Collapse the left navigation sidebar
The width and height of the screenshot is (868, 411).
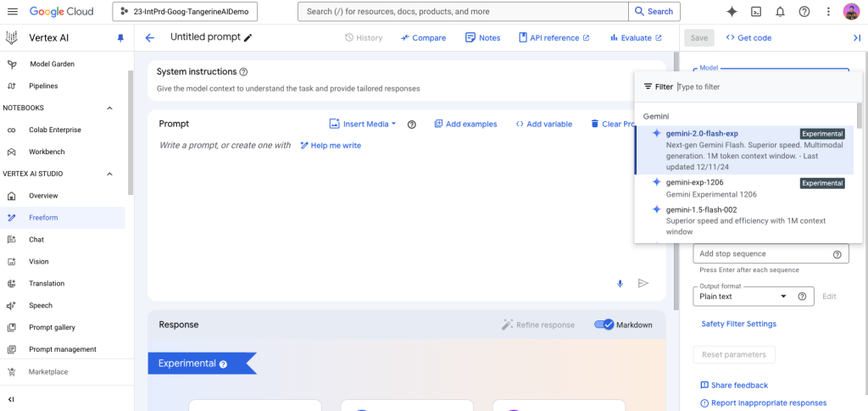11,399
